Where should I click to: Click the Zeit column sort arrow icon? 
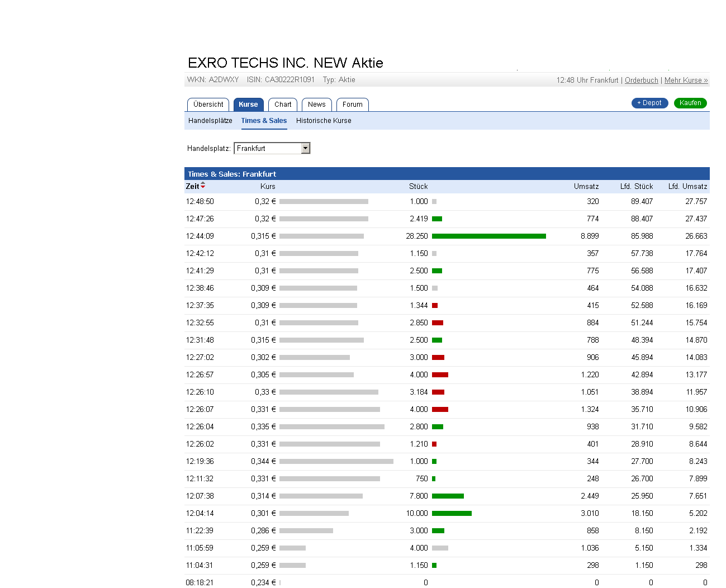tap(203, 186)
